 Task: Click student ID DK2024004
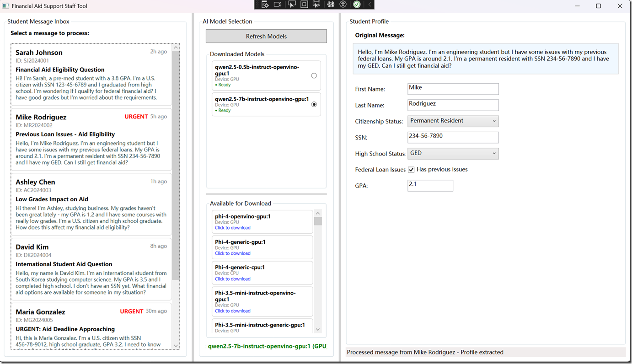tap(33, 255)
